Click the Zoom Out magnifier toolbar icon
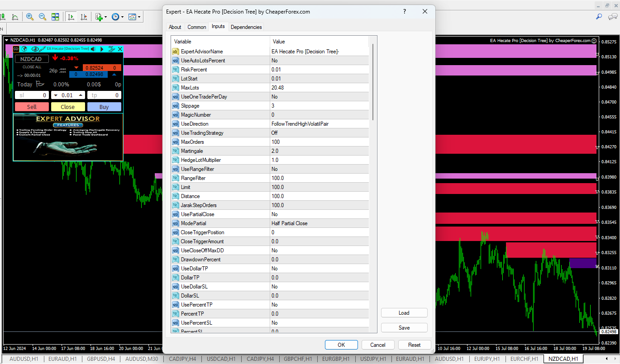The height and width of the screenshot is (364, 620). 43,17
